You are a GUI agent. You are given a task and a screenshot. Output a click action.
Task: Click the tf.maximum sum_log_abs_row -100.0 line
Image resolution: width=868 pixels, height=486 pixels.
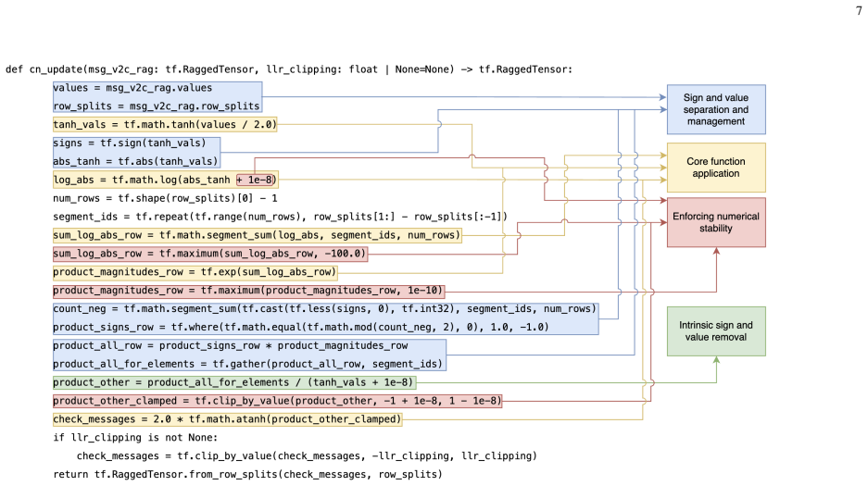[209, 254]
